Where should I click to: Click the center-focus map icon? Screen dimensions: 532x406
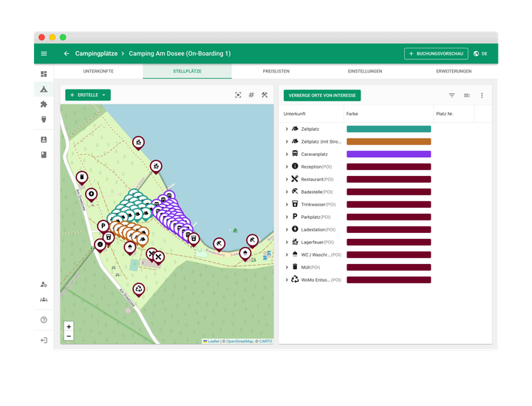click(x=238, y=95)
